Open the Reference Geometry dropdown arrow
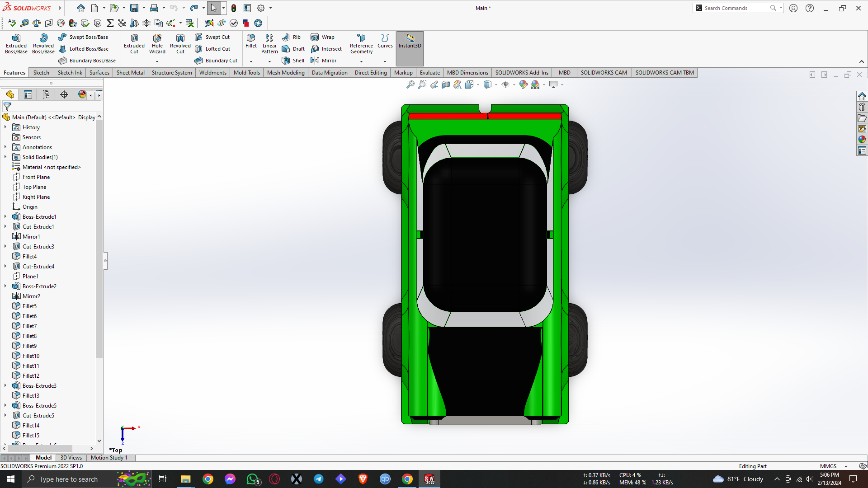 coord(361,61)
